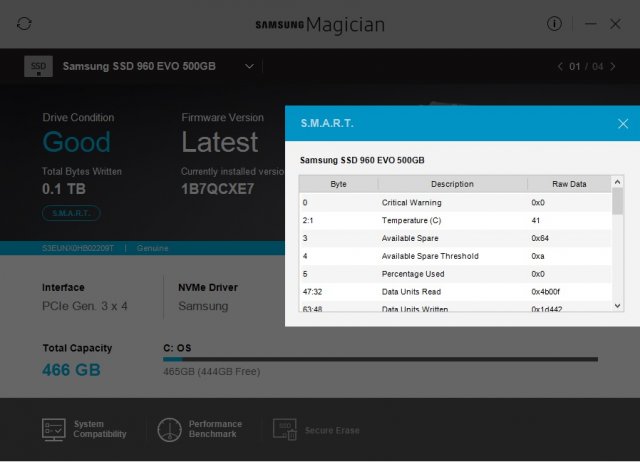Screen dimensions: 640x462
Task: Select the Temperature (C) row
Action: [456, 220]
